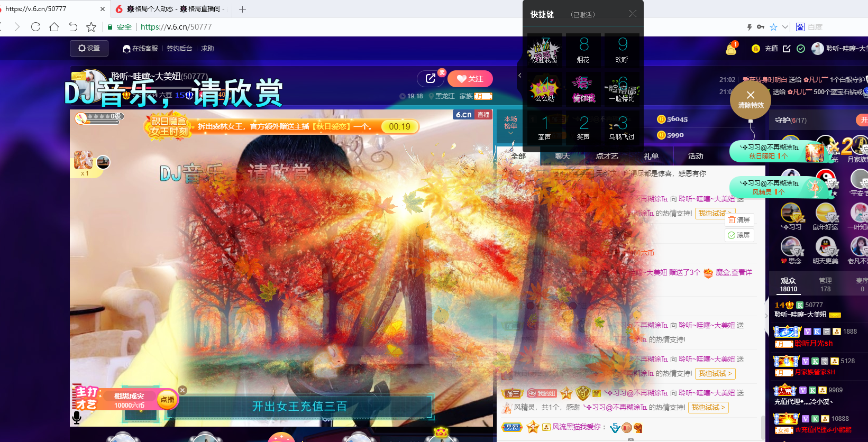Trigger shortcut 1 掌声 sound
Screen dimensions: 868x442
[545, 127]
